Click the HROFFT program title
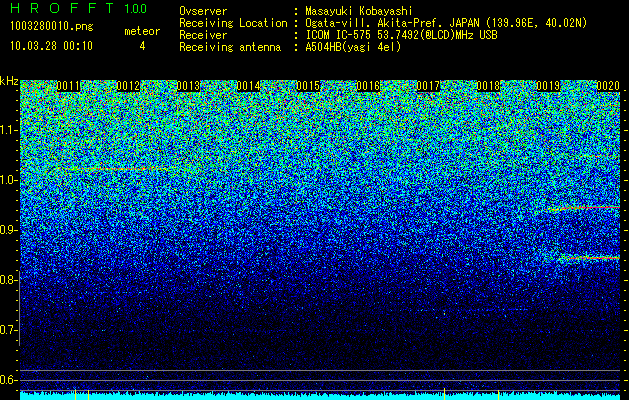 click(62, 8)
